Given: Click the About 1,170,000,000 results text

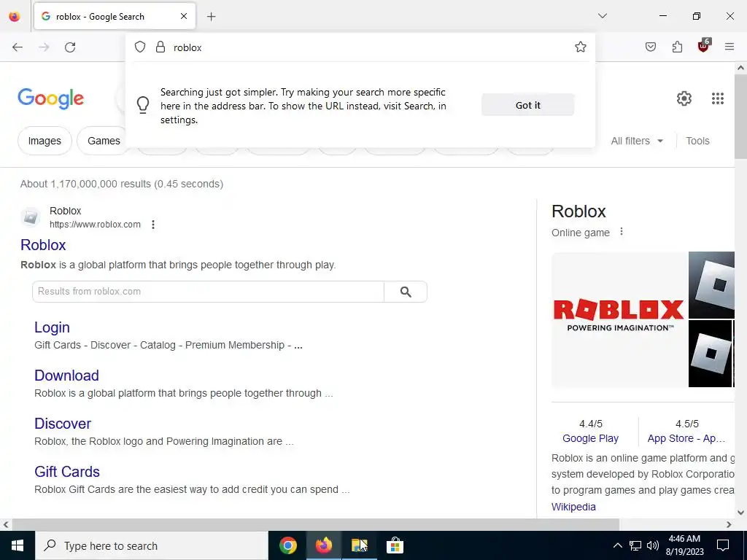Looking at the screenshot, I should (x=122, y=184).
